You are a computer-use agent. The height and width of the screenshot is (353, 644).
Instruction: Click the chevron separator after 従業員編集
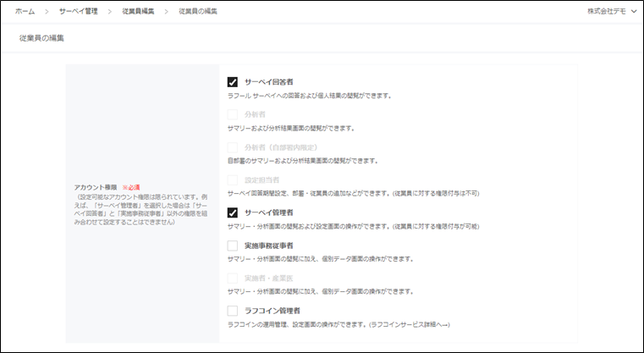click(x=168, y=12)
